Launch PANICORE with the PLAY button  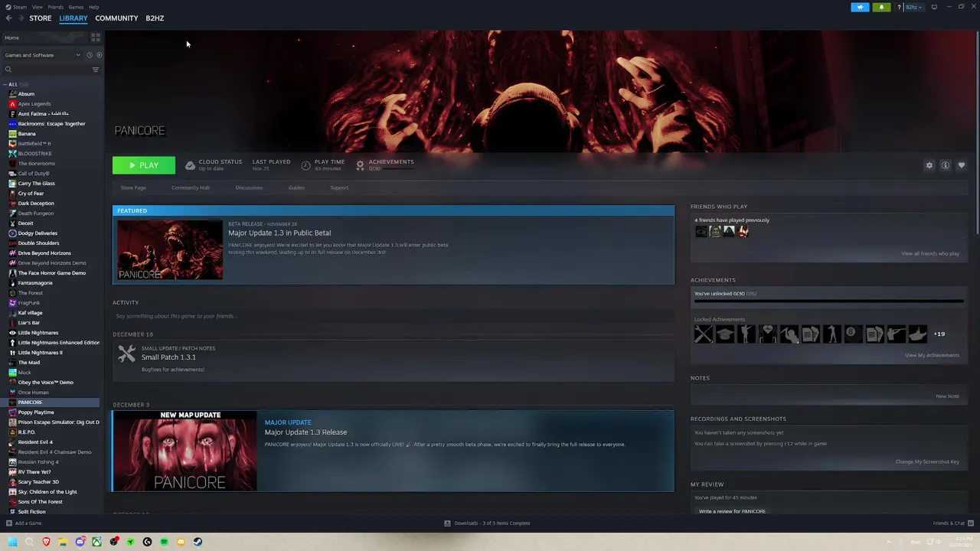pyautogui.click(x=144, y=165)
